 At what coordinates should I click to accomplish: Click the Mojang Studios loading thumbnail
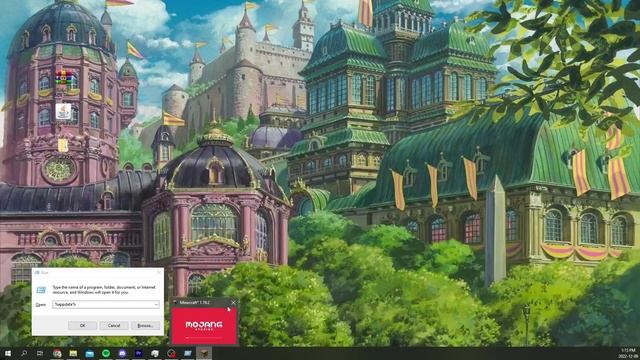pos(204,326)
